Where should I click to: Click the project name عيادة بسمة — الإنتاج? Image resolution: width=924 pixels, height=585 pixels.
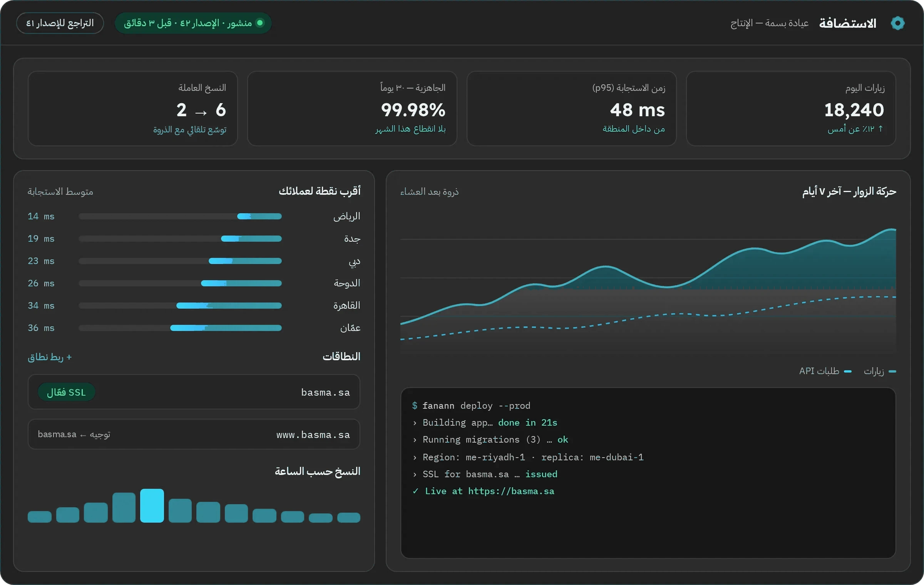(x=770, y=23)
